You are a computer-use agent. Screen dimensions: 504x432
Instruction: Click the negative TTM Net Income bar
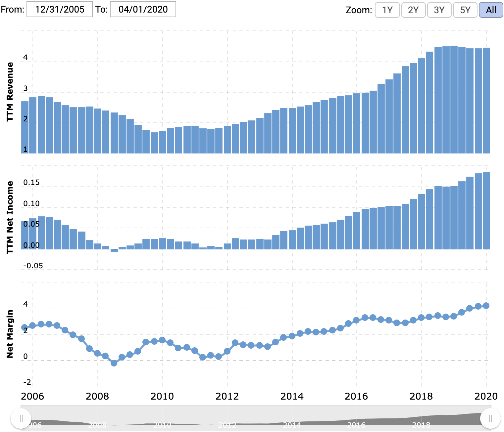click(x=114, y=250)
